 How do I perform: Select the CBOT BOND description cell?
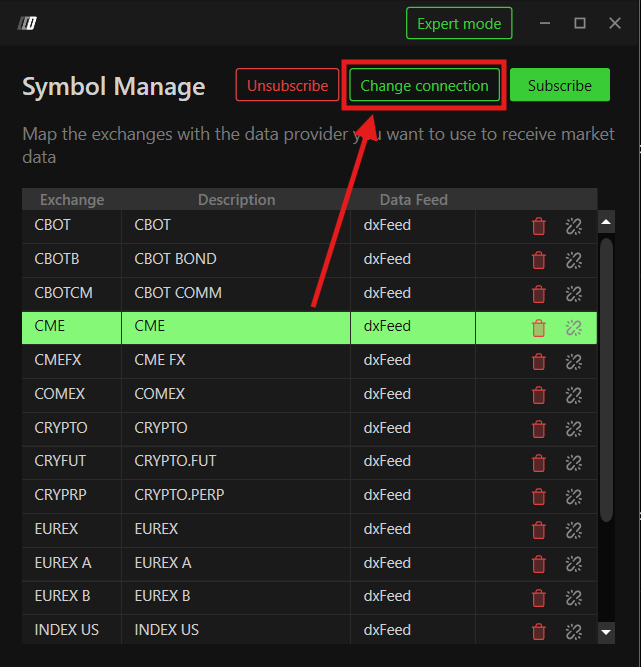(x=236, y=260)
